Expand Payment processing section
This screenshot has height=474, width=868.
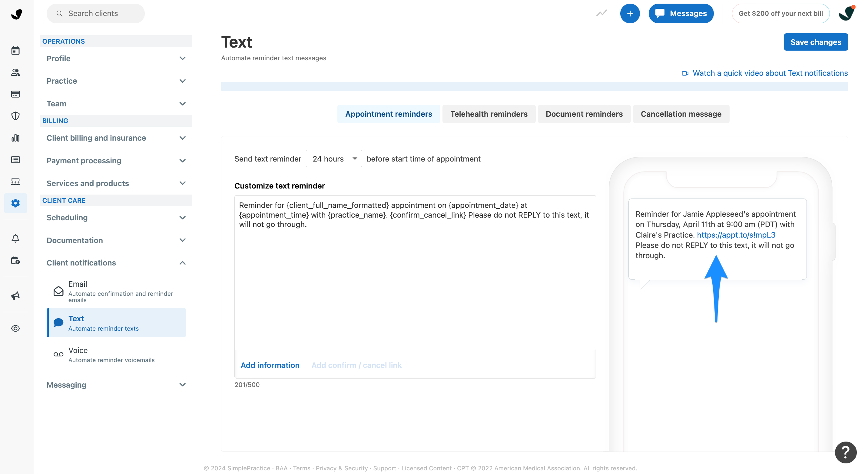(x=116, y=160)
